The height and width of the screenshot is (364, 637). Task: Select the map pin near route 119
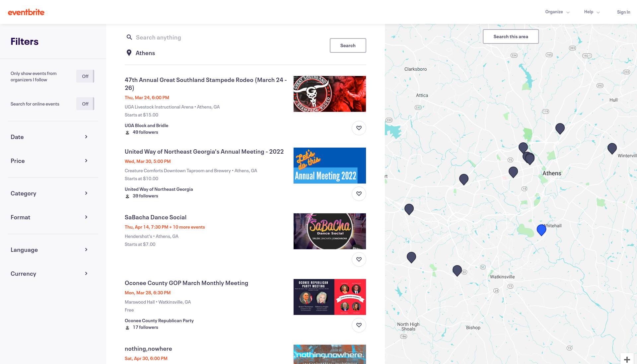pos(560,128)
